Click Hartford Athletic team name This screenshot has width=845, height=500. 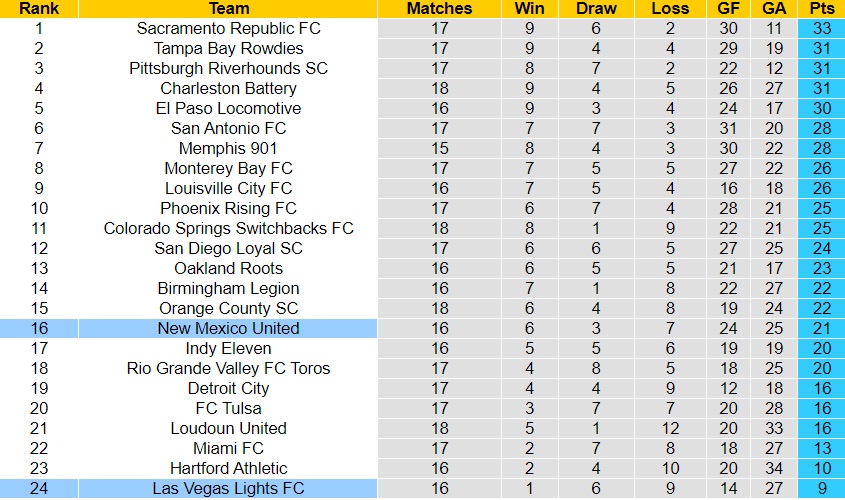(x=228, y=468)
